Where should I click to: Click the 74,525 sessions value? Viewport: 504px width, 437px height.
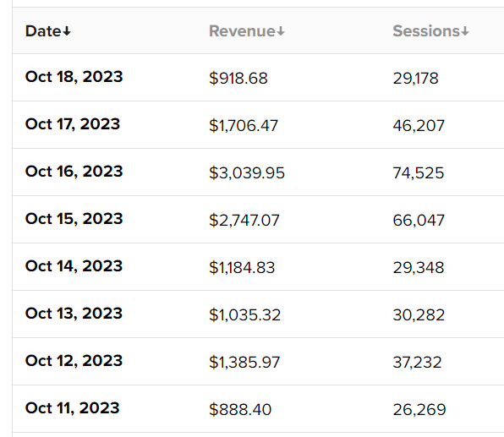[x=419, y=172]
